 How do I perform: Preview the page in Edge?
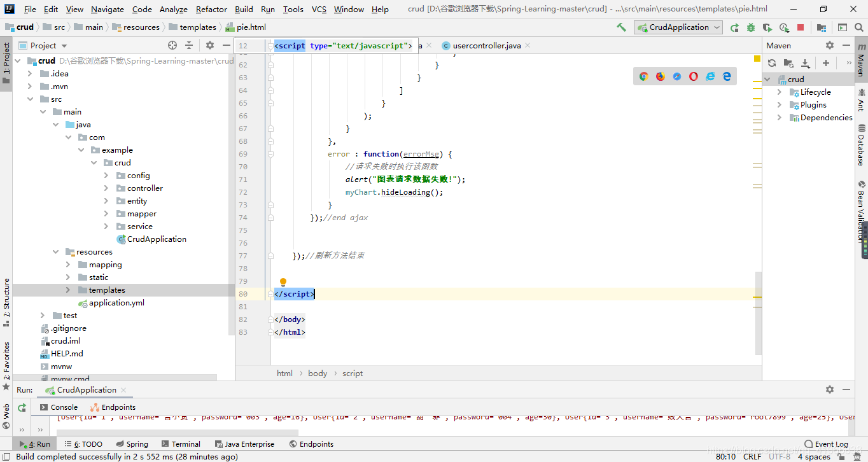coord(727,76)
